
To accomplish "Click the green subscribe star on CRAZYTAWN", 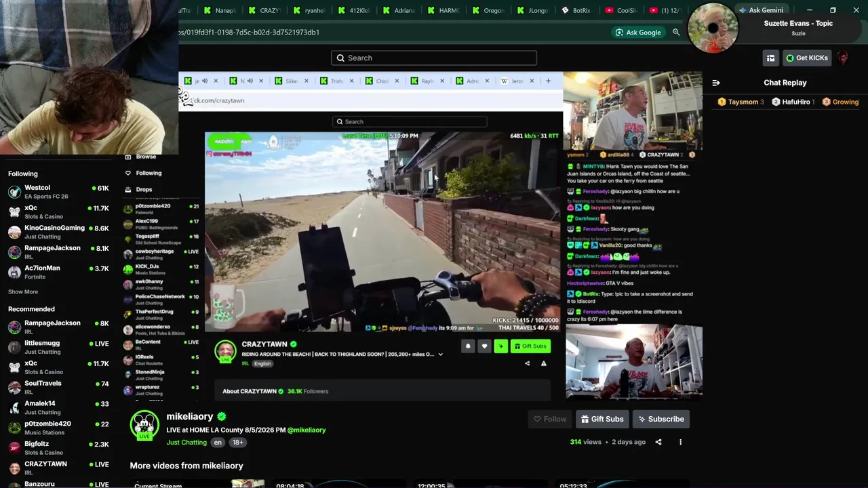I will (x=501, y=346).
